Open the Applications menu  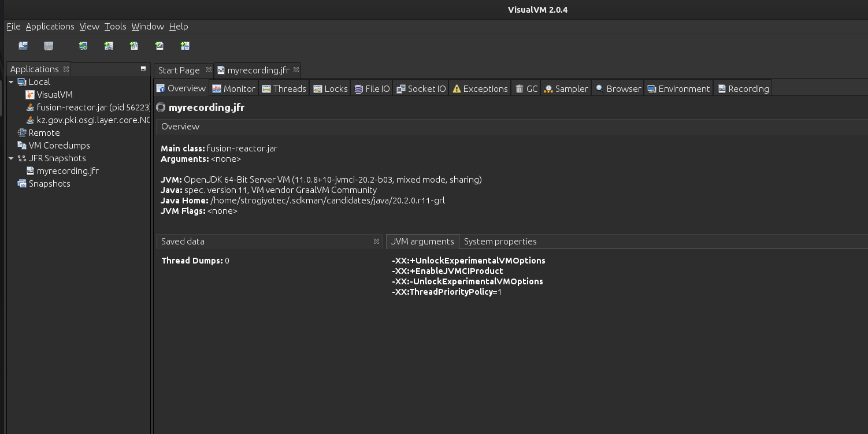point(50,27)
